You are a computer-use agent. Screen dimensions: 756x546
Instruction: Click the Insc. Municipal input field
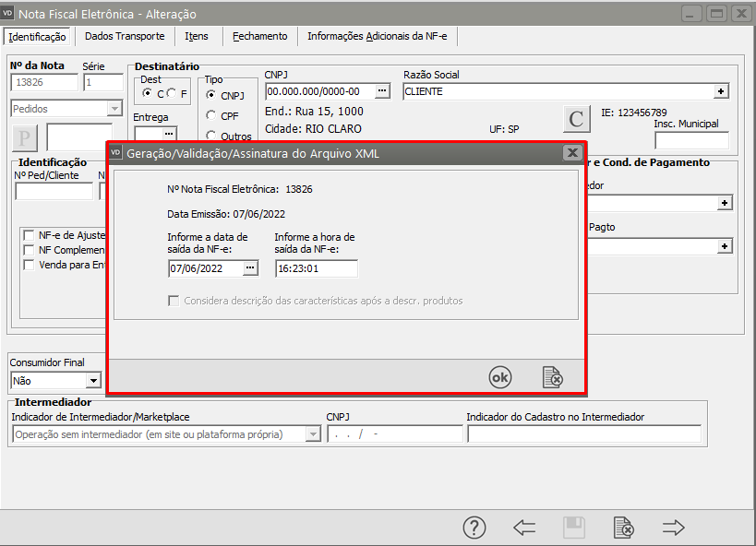(691, 140)
